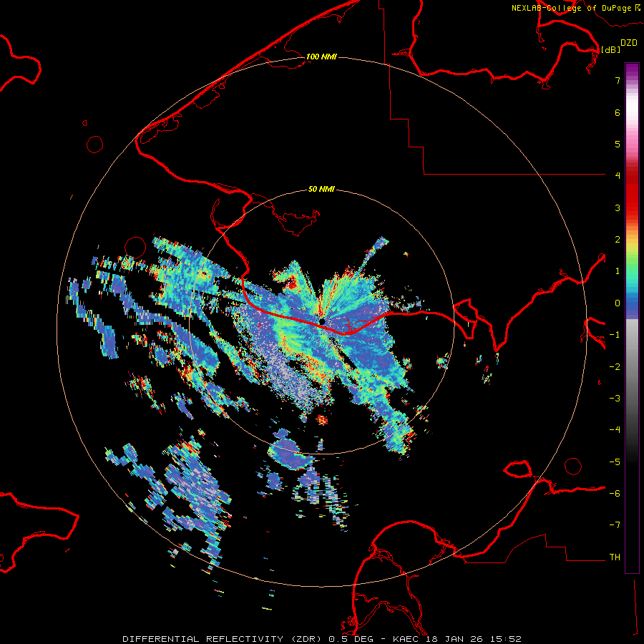This screenshot has width=644, height=644.
Task: Click the 'DIFFERENTIAL REFLECTIVITY (ZDR)' caption text
Action: [x=223, y=639]
